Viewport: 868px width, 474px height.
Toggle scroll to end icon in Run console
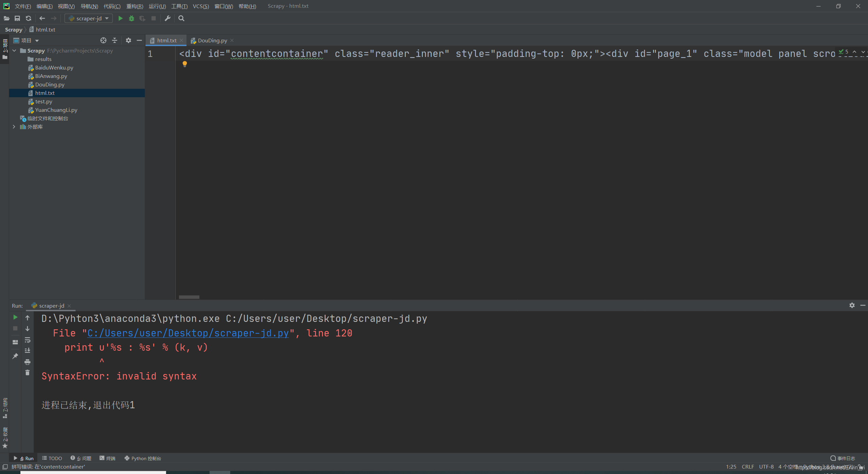27,350
